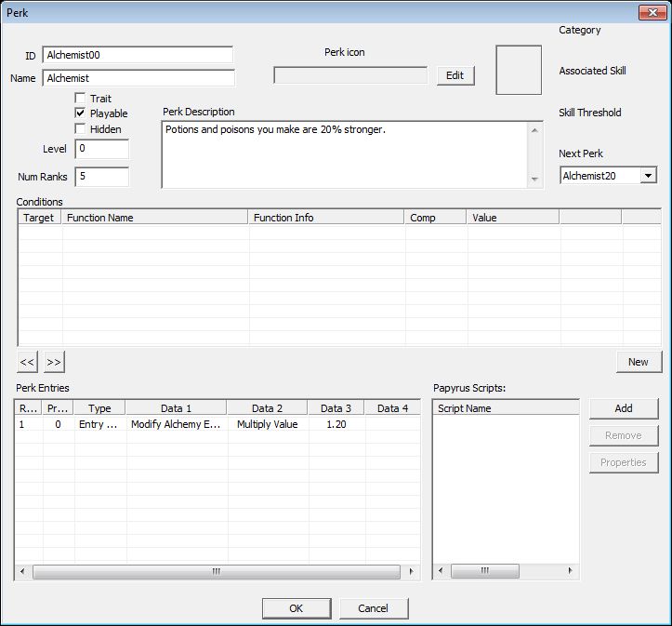Click the Num Ranks input field

(x=102, y=177)
